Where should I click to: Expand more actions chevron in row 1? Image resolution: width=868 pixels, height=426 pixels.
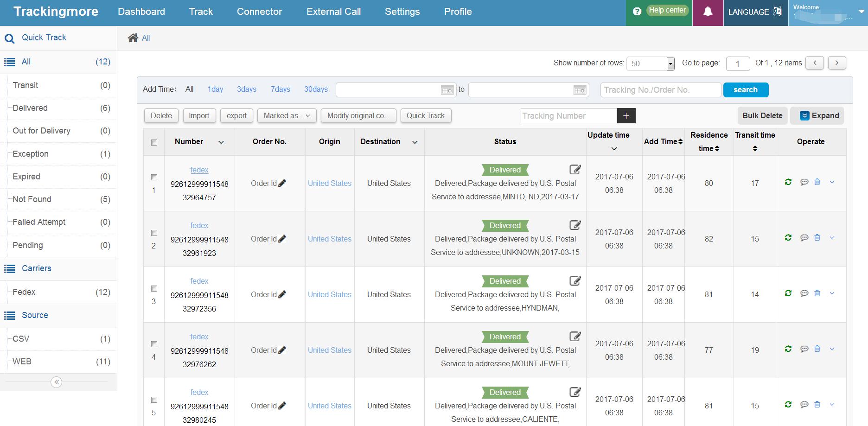pos(832,182)
